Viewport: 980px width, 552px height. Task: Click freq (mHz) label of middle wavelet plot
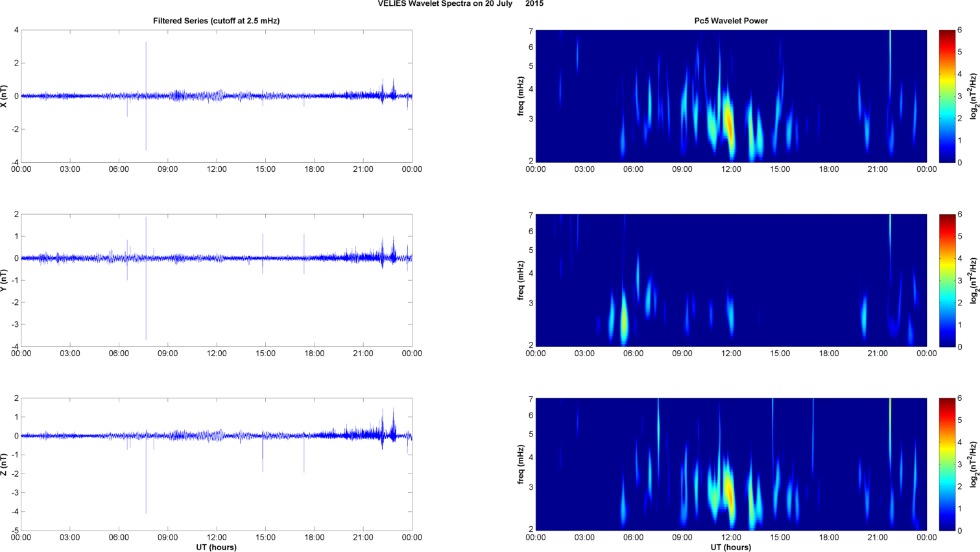[521, 280]
